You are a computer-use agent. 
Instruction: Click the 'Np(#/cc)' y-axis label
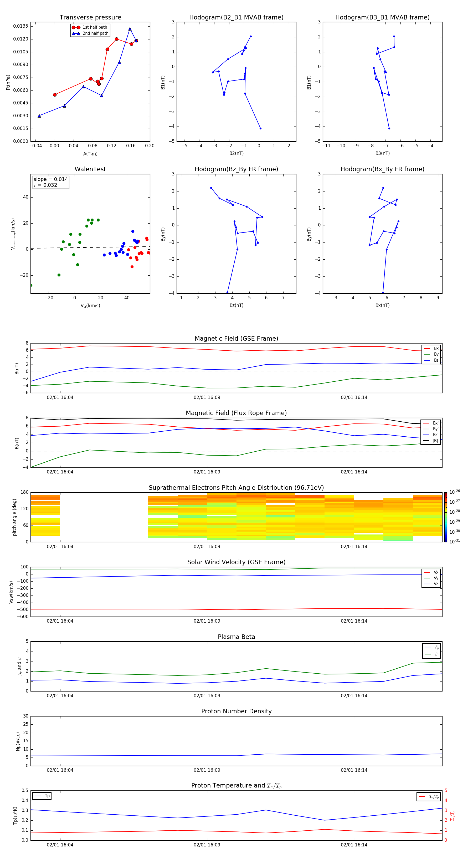18,741
